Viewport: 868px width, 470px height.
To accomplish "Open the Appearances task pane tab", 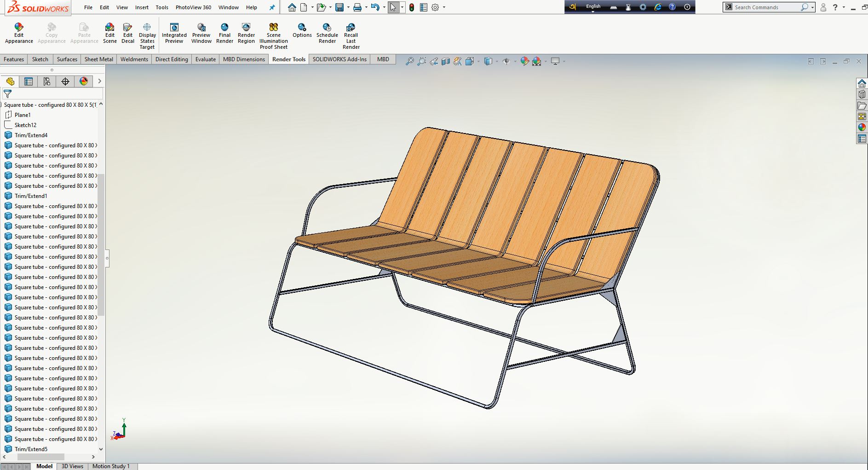I will pyautogui.click(x=862, y=128).
